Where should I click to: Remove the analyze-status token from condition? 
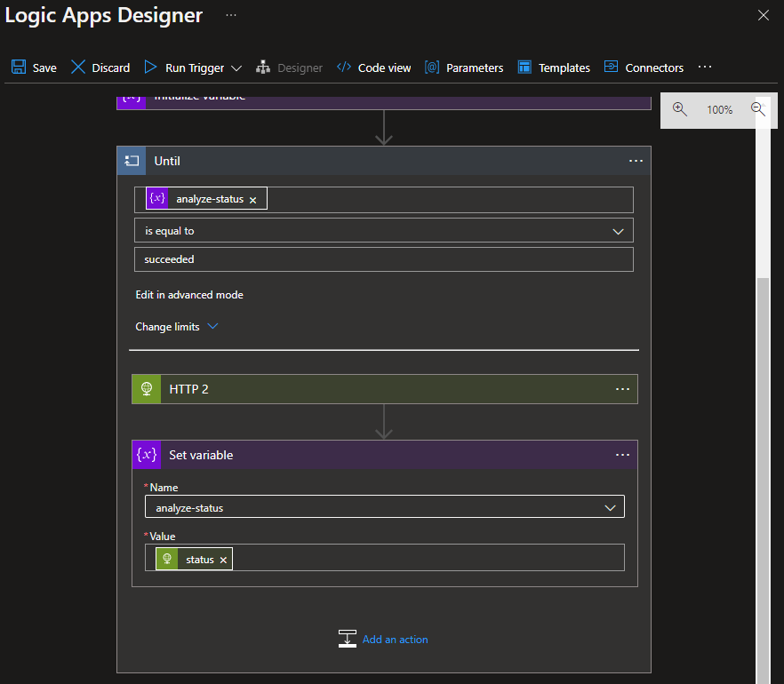click(x=253, y=200)
